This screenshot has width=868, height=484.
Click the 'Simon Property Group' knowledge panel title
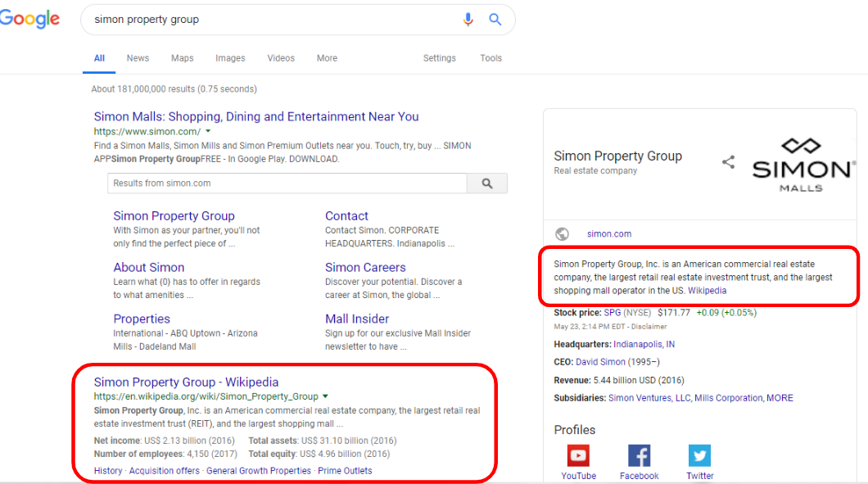click(617, 156)
